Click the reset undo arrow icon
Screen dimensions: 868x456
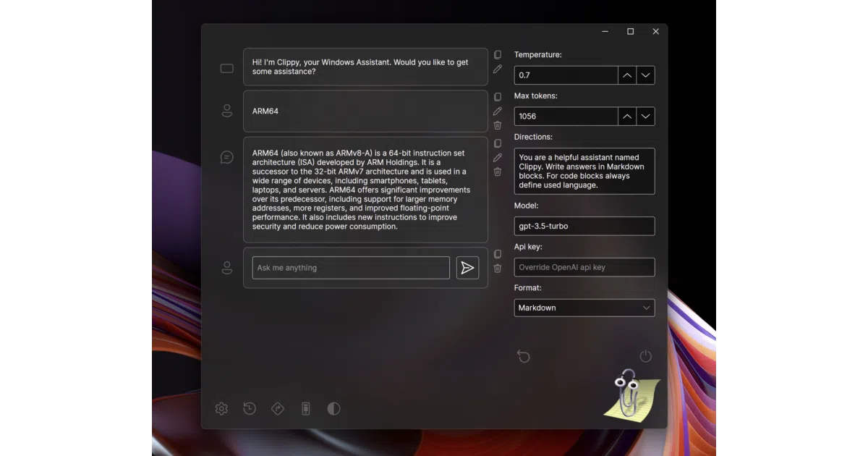(x=524, y=356)
